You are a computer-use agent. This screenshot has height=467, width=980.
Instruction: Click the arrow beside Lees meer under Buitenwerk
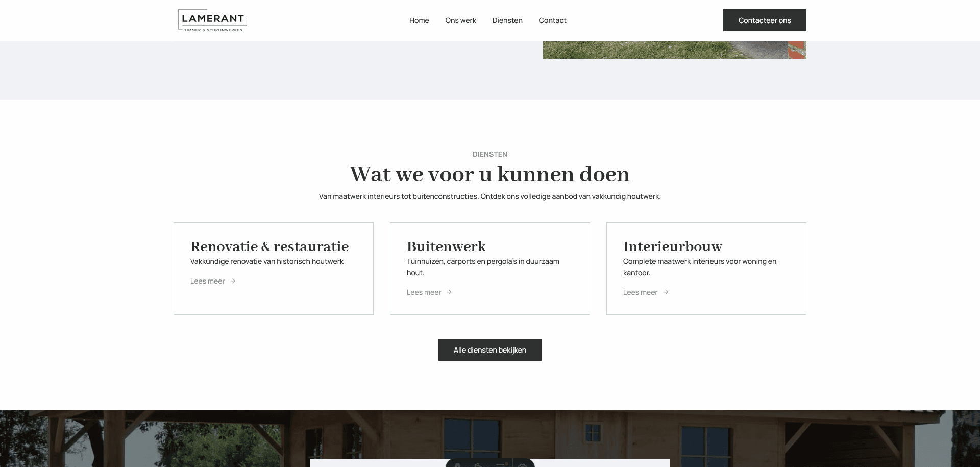[x=449, y=292]
